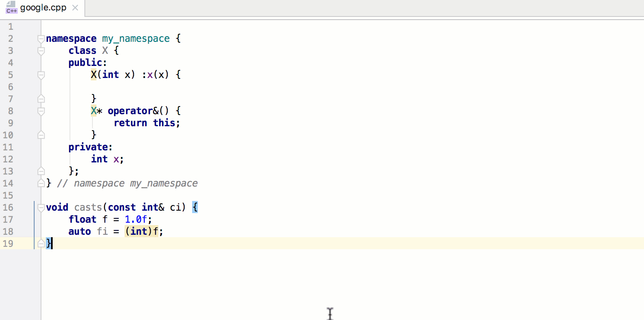
Task: Collapse the class X block on line 3
Action: pyautogui.click(x=41, y=51)
